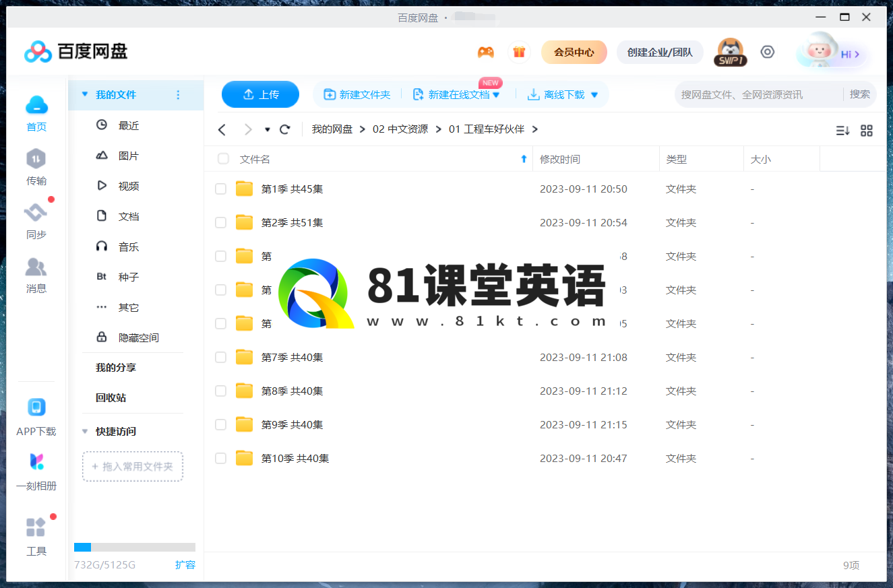Viewport: 893px width, 588px height.
Task: Check the box for 第7季 共40集
Action: (220, 358)
